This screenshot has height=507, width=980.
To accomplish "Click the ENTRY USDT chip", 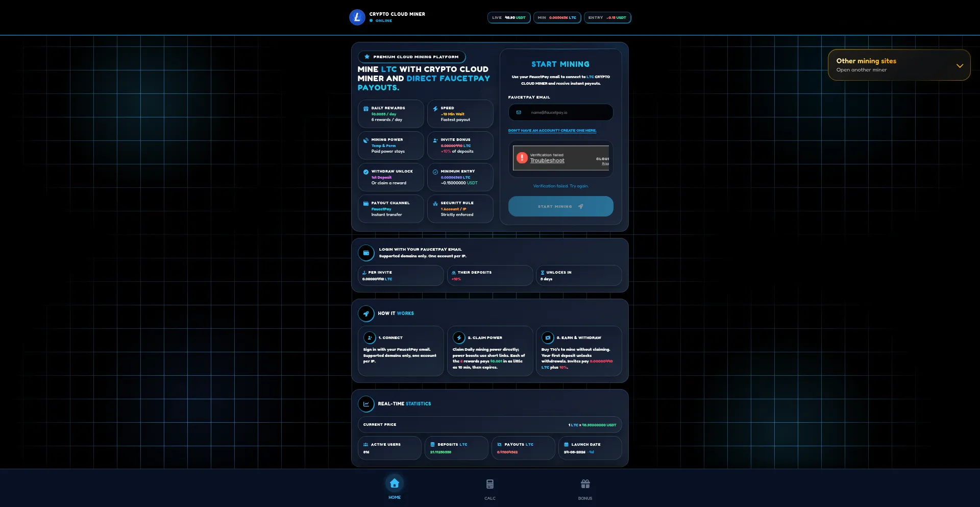I will pos(607,18).
